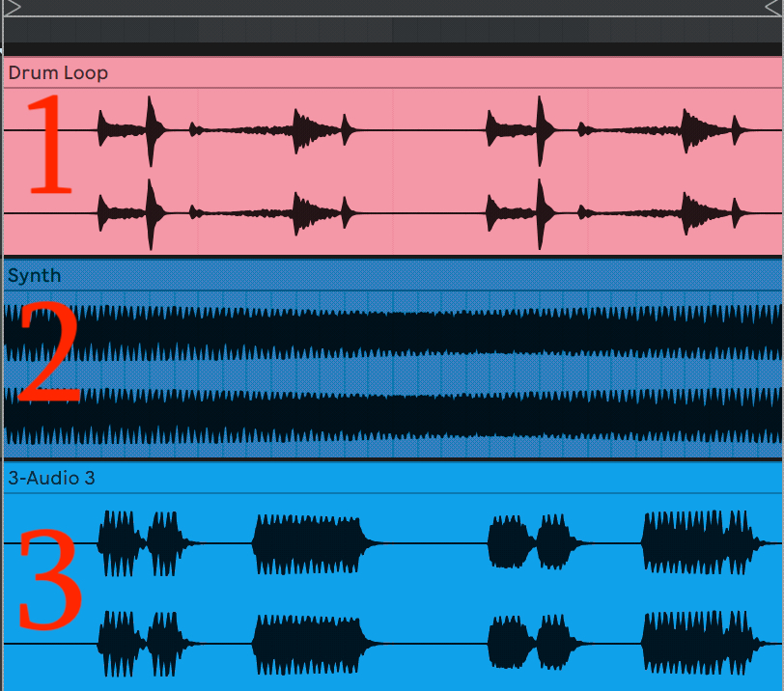Click the Synth lower channel waveform
The width and height of the screenshot is (784, 691).
(x=386, y=417)
